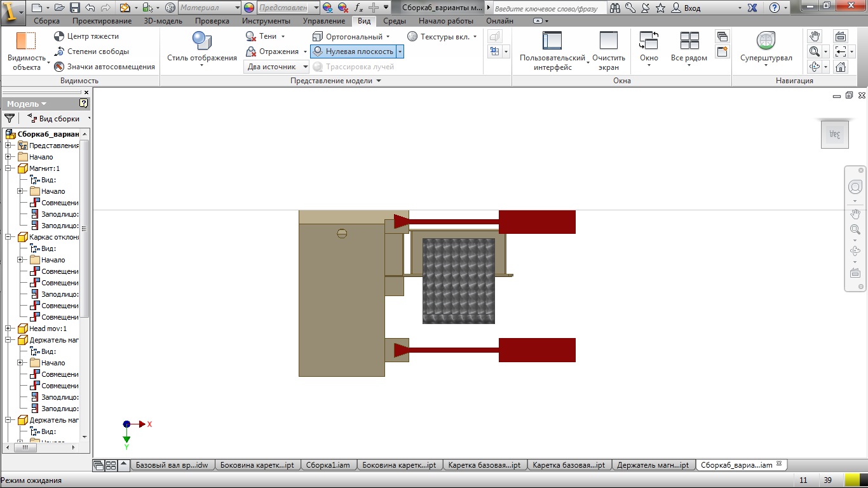Viewport: 868px width, 488px height.
Task: Open the Help question mark icon
Action: (774, 8)
